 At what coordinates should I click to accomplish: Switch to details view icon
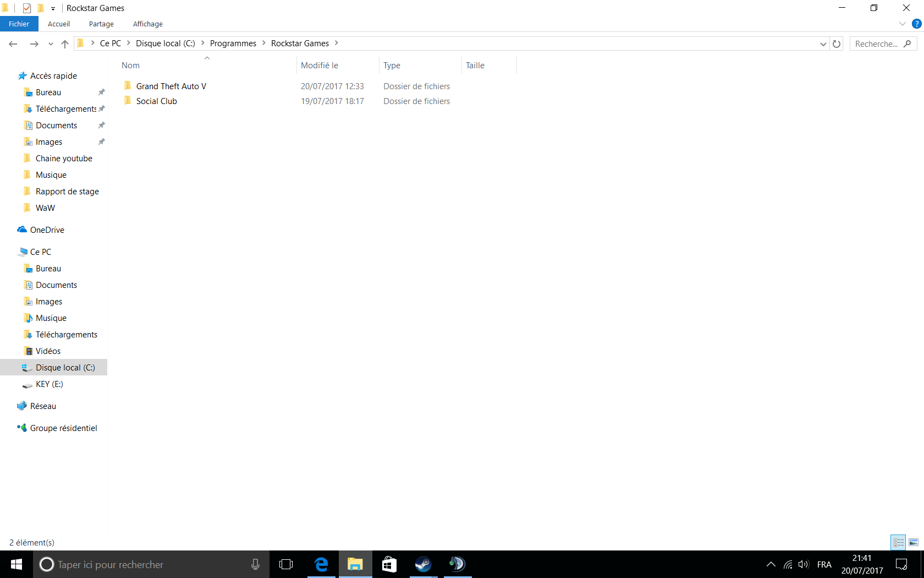pos(899,543)
